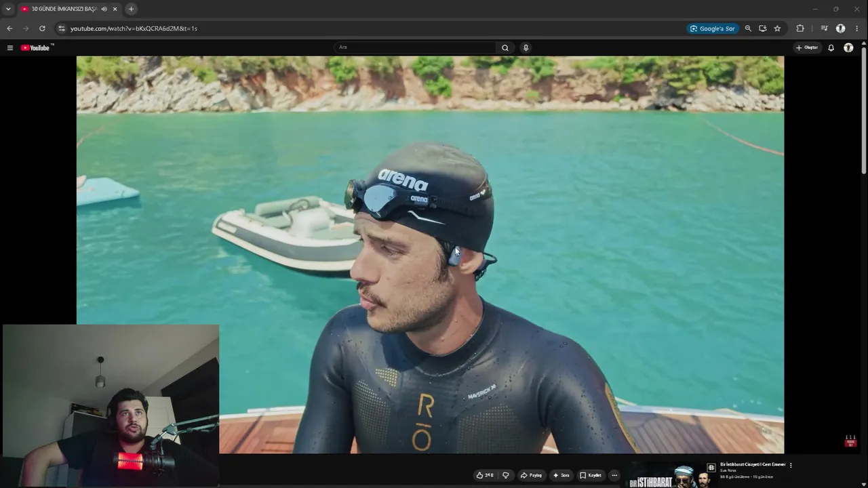Open options menu for Bir İstihbarat video

pyautogui.click(x=791, y=465)
